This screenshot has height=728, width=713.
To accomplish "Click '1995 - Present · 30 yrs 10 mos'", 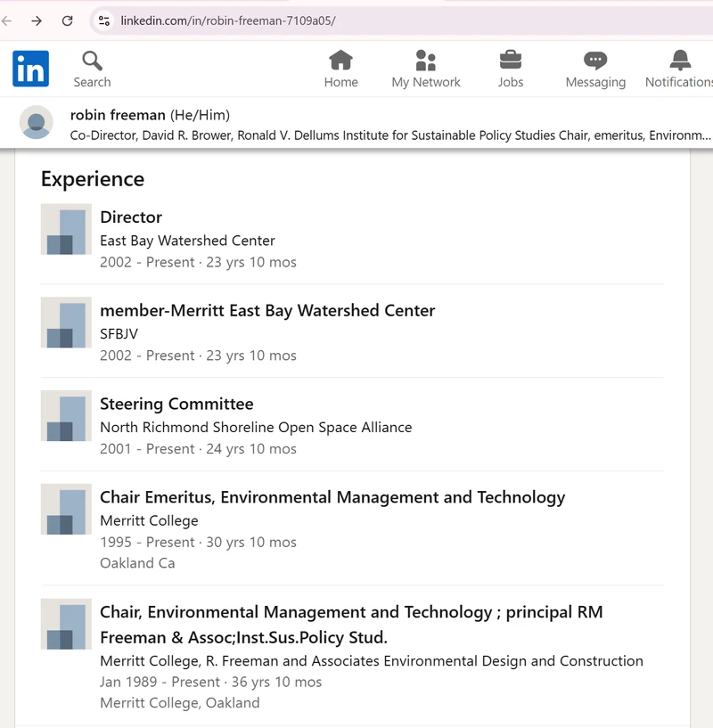I will 199,542.
